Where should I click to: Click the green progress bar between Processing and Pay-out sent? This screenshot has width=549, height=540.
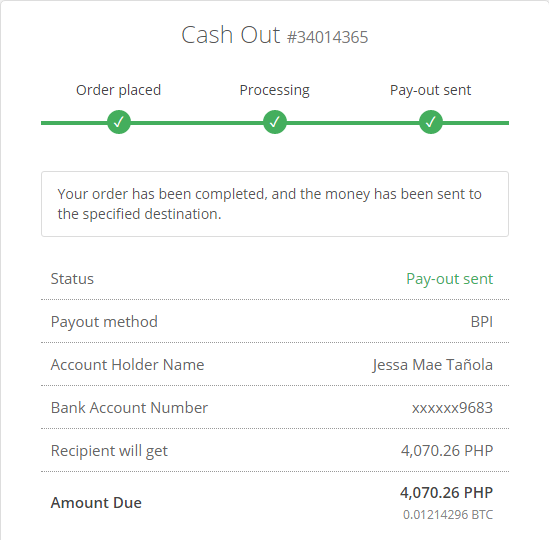(353, 123)
